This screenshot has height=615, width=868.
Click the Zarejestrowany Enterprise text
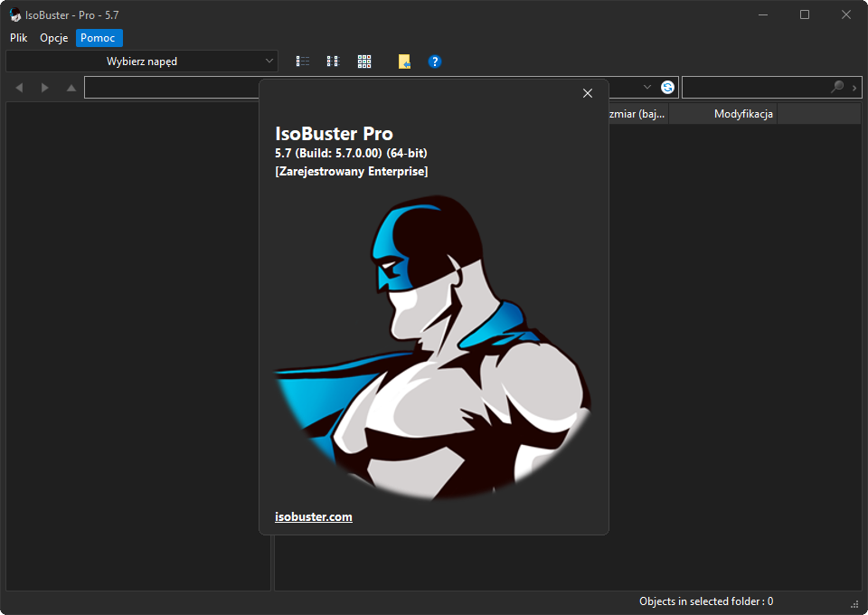tap(352, 171)
